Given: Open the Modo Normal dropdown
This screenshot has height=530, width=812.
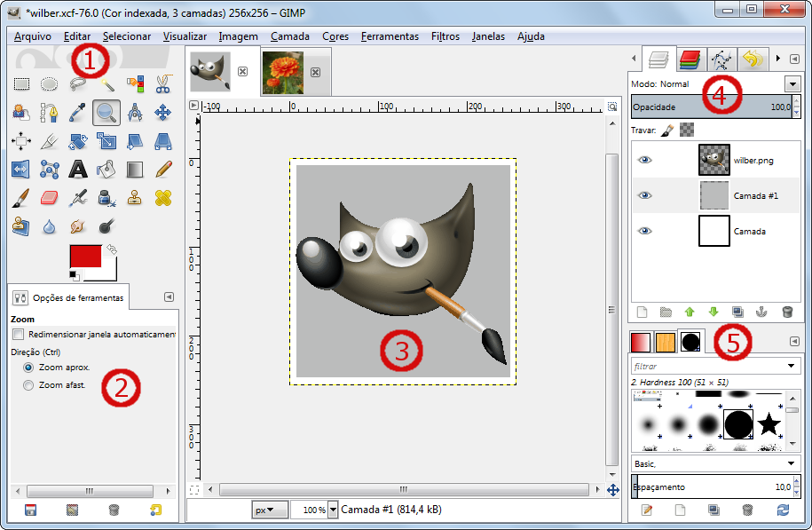Looking at the screenshot, I should 792,83.
